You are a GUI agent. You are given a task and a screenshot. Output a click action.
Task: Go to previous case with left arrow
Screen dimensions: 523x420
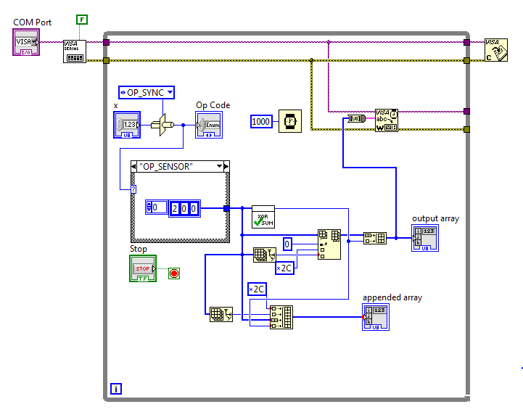click(133, 166)
